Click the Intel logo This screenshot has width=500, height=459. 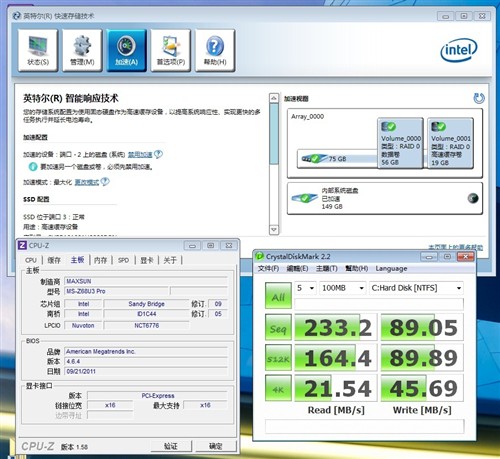pyautogui.click(x=459, y=50)
